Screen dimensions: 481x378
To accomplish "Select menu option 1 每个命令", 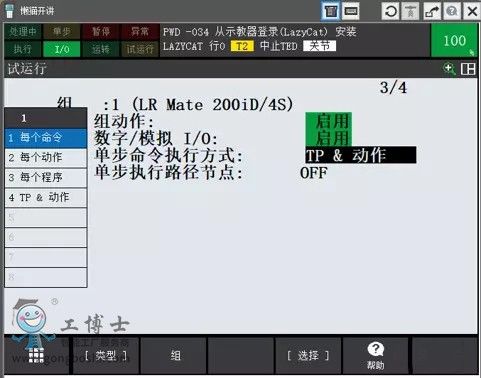I will tap(46, 138).
